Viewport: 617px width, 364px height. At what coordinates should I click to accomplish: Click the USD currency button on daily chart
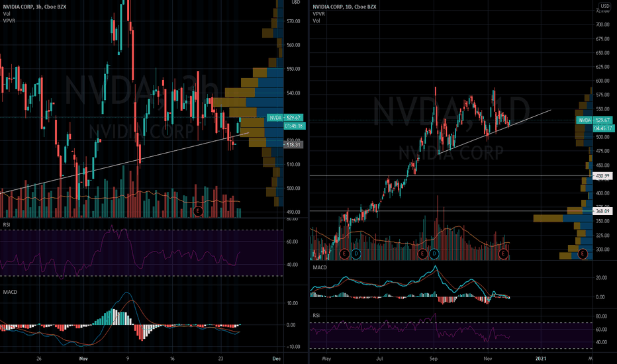[x=605, y=5]
